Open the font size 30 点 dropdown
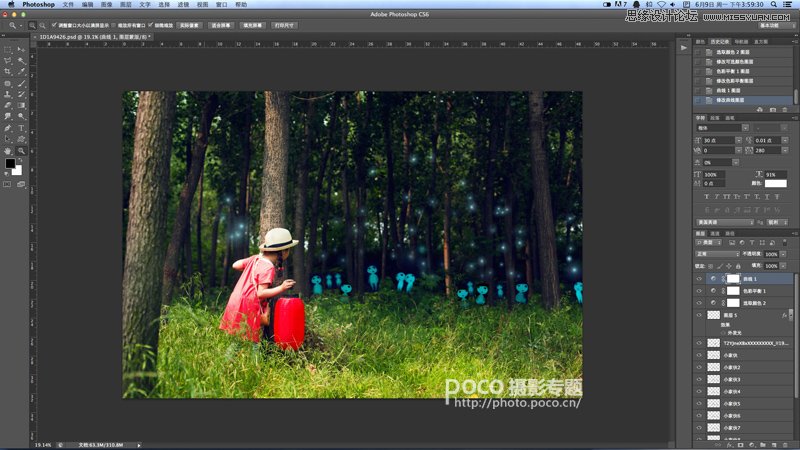 coord(738,140)
